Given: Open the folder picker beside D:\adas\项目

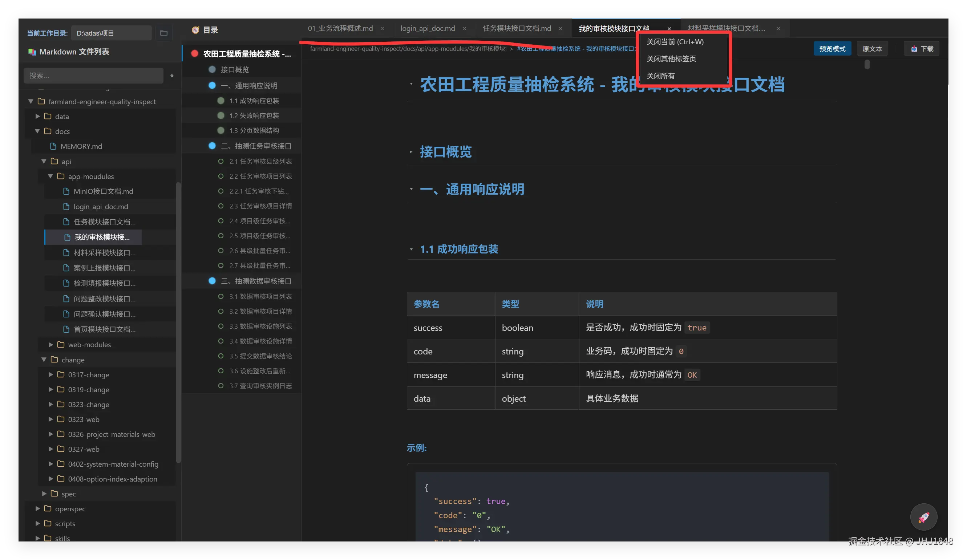Looking at the screenshot, I should click(164, 33).
